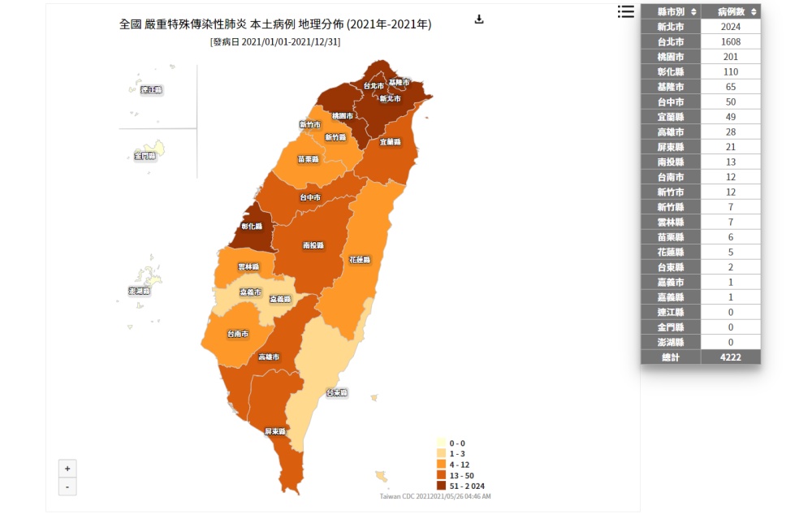Select the 新北市 row in the table
Screen dimensions: 812x519
coord(700,27)
